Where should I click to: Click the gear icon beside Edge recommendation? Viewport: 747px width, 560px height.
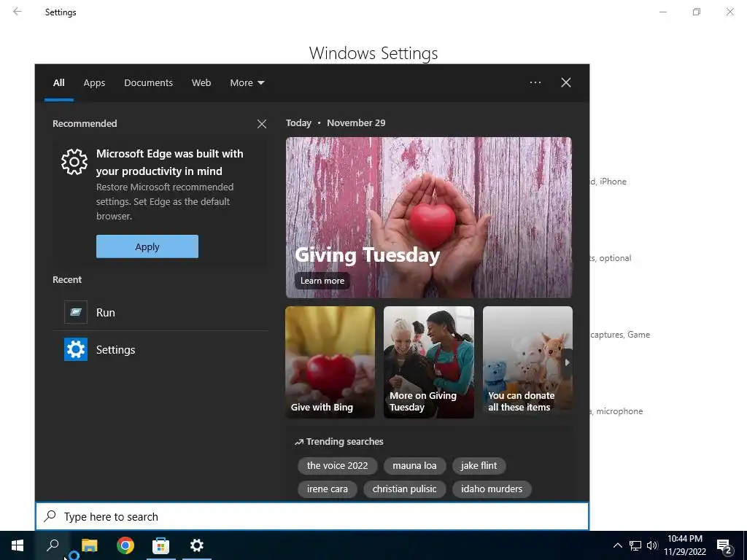coord(74,162)
